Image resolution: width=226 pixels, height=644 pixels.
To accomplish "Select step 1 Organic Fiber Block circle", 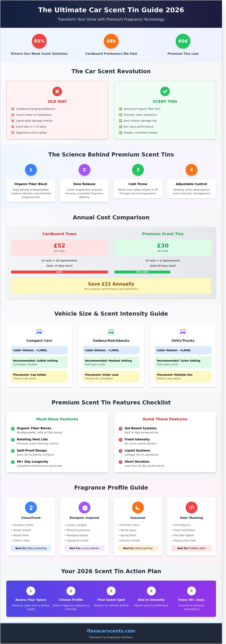I will coord(31,170).
